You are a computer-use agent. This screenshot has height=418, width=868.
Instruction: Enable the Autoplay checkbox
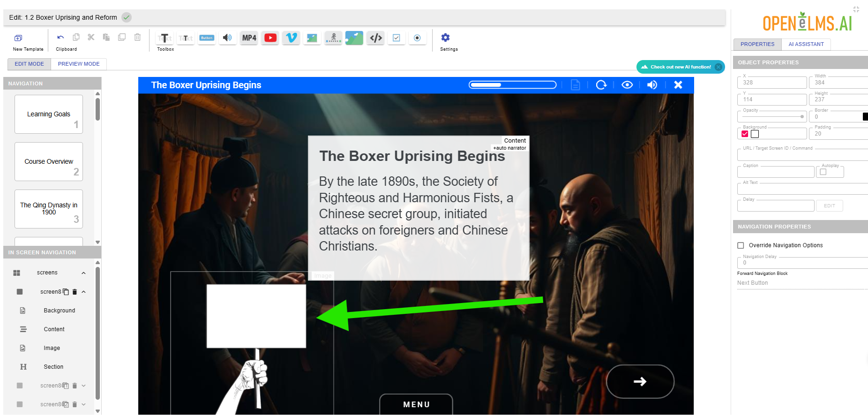tap(823, 172)
